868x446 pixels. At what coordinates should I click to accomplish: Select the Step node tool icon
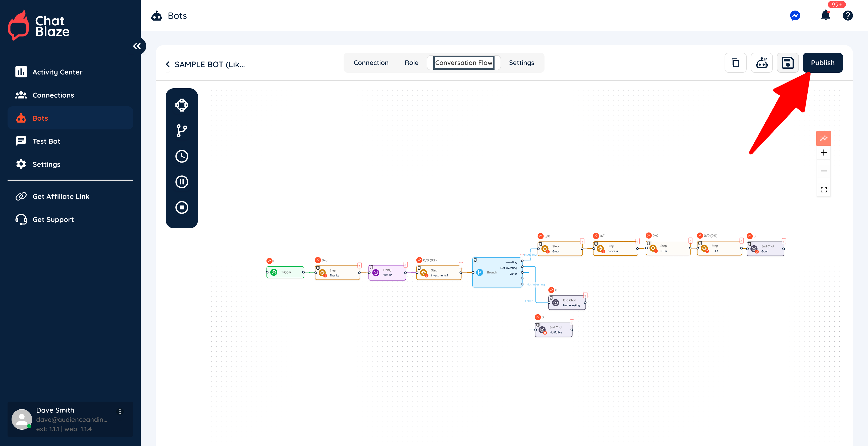click(182, 105)
